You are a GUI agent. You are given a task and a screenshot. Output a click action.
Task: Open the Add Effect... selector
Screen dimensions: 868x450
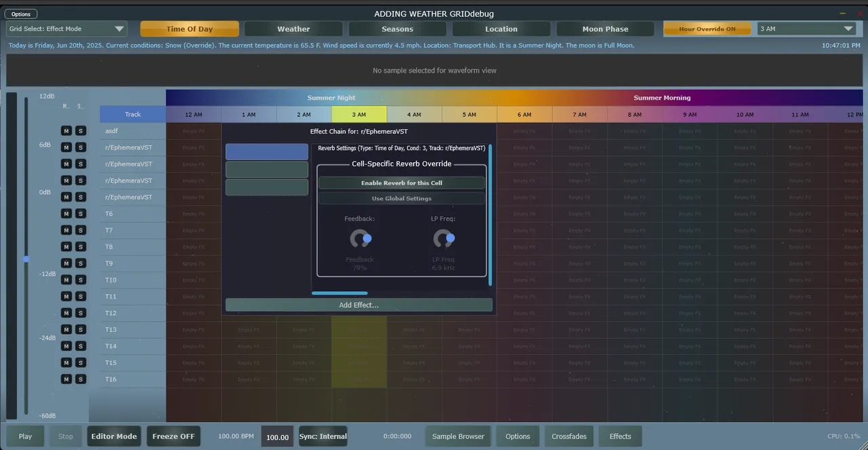pyautogui.click(x=359, y=305)
